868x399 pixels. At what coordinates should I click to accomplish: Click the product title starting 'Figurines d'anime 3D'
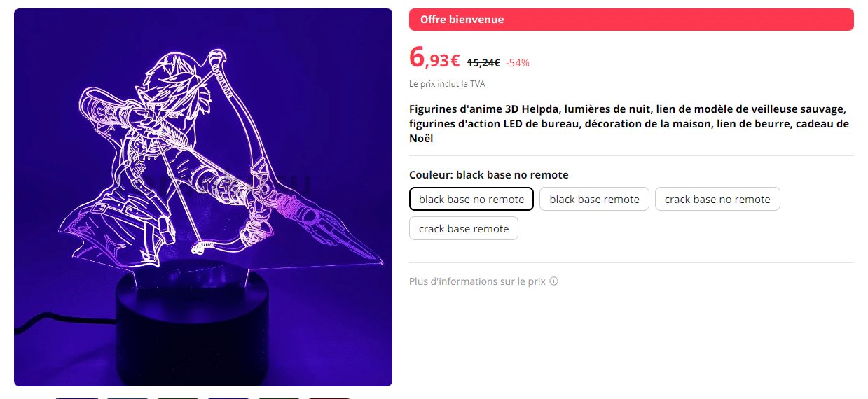(629, 124)
